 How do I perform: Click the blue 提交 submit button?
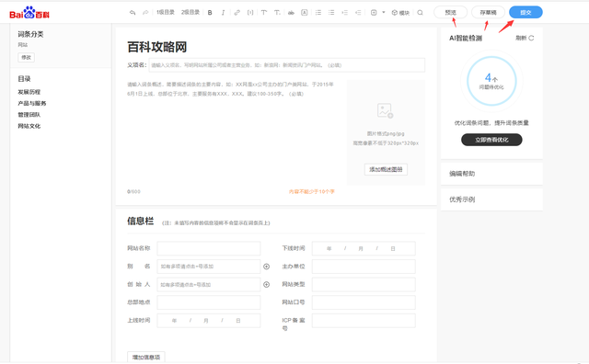click(525, 12)
